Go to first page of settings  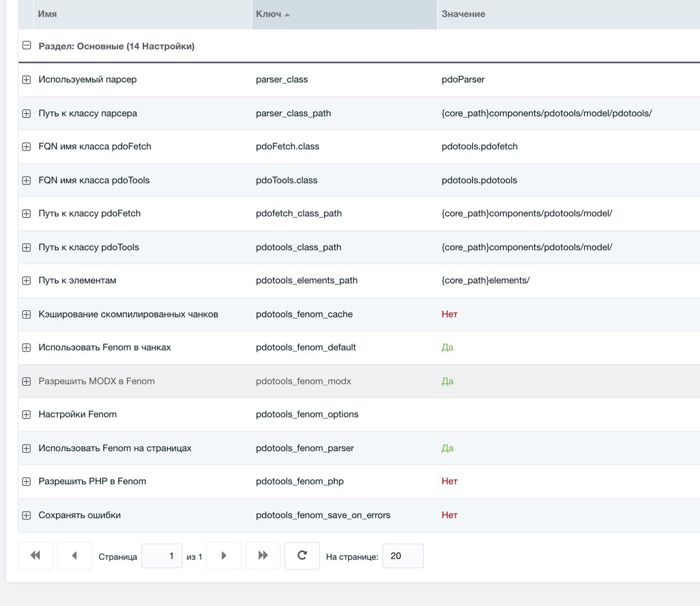(x=36, y=556)
